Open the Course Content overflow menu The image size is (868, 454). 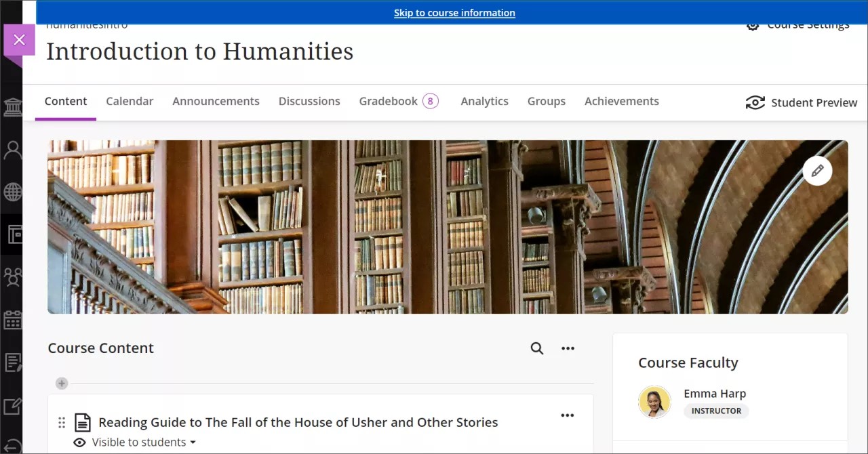coord(568,348)
